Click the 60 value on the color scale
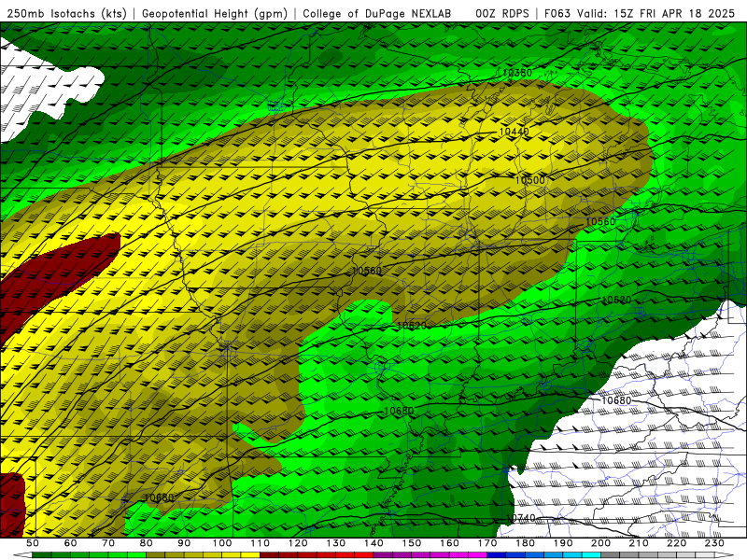747x560 pixels. [70, 543]
